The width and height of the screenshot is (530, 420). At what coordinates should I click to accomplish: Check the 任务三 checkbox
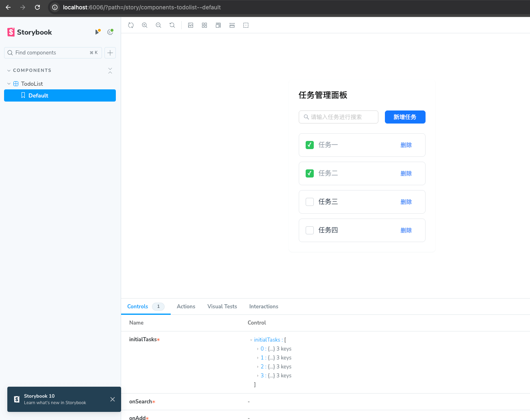click(x=310, y=202)
